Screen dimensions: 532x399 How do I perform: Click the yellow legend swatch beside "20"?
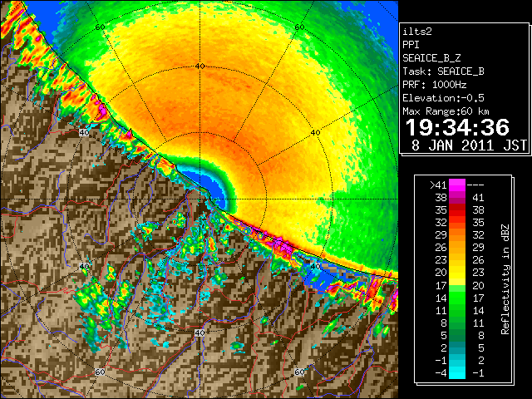(x=457, y=273)
